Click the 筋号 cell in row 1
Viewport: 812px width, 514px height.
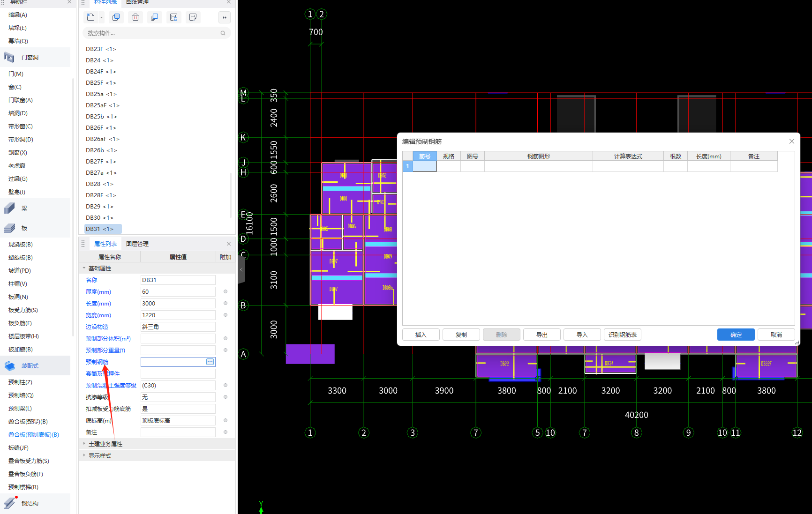pyautogui.click(x=425, y=166)
